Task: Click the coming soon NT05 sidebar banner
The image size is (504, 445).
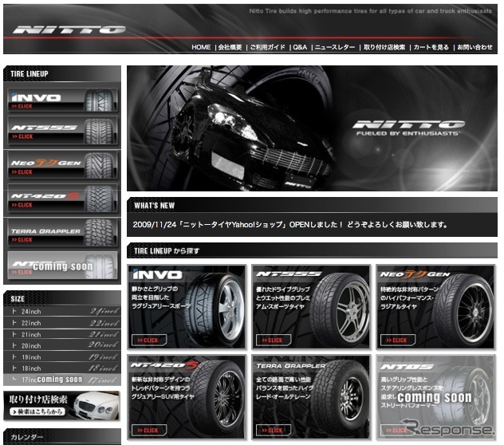Action: point(62,266)
